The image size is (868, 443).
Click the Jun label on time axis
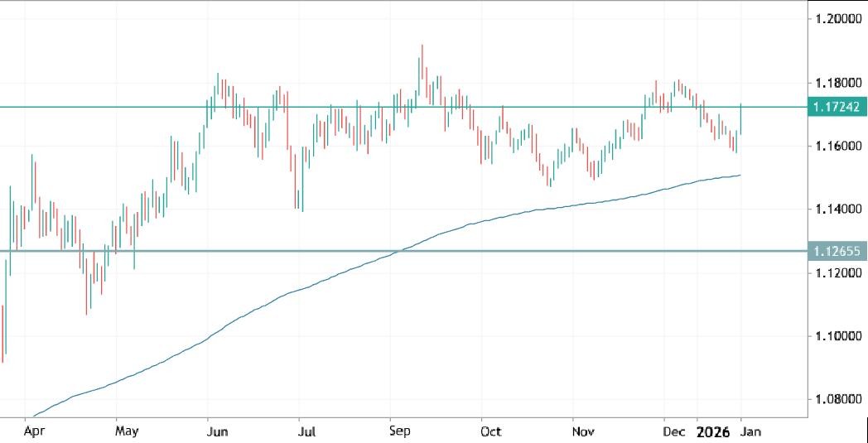click(217, 431)
